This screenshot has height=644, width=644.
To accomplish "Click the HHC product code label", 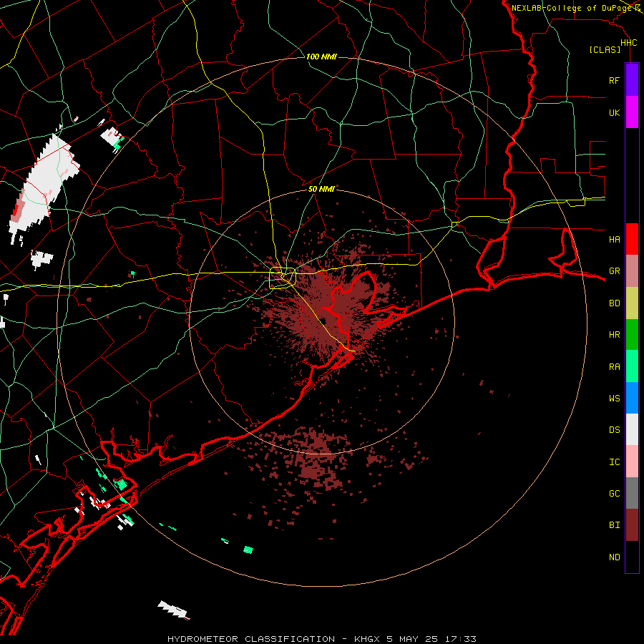I will point(629,43).
